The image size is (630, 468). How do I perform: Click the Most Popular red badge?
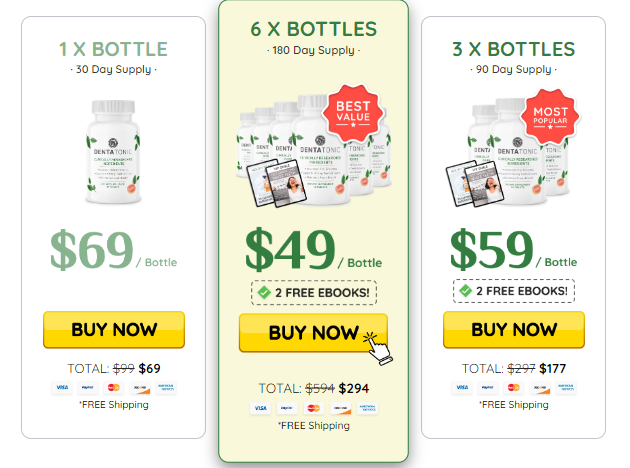click(x=550, y=116)
